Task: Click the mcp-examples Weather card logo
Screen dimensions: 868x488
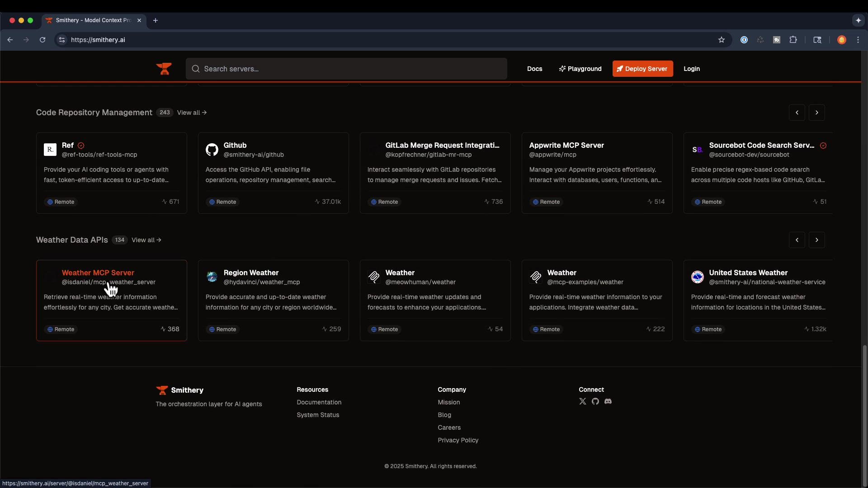Action: click(x=536, y=277)
